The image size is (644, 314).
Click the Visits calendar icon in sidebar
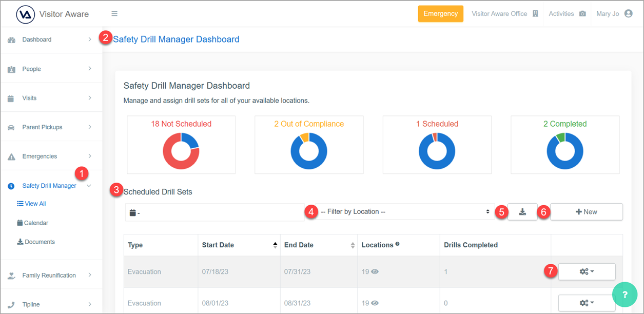click(11, 99)
